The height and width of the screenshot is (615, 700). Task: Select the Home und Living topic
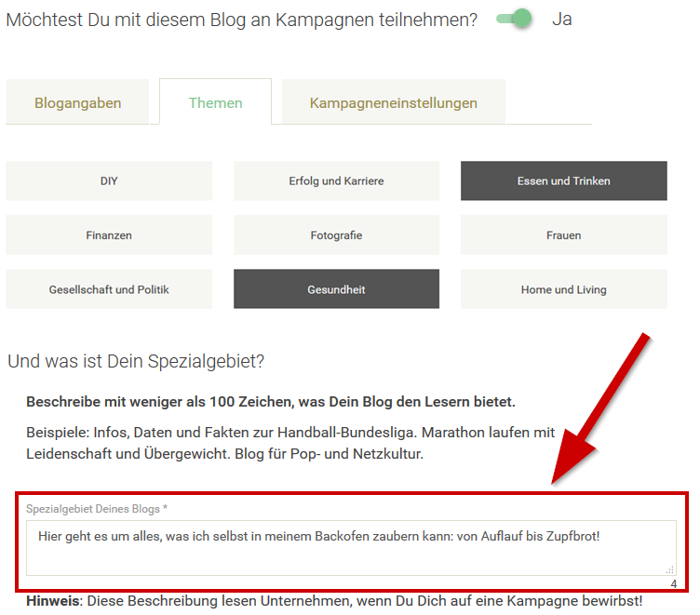click(563, 289)
